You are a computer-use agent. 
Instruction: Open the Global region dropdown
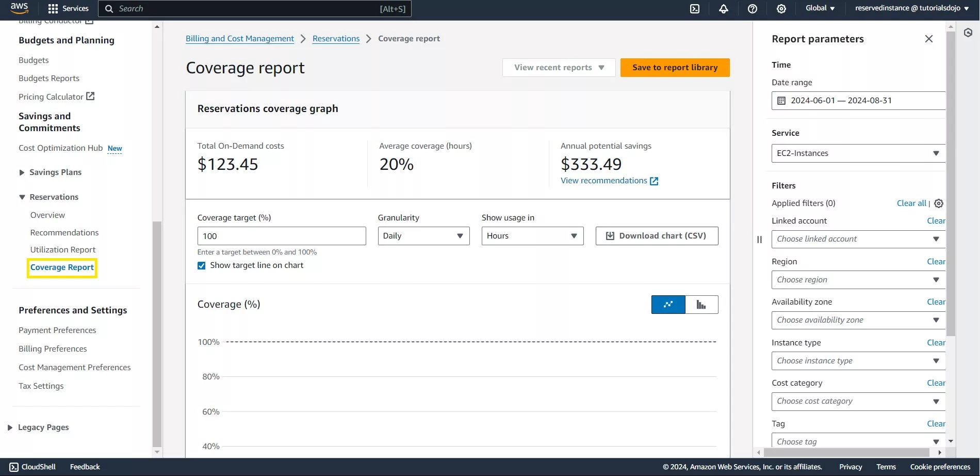point(820,8)
